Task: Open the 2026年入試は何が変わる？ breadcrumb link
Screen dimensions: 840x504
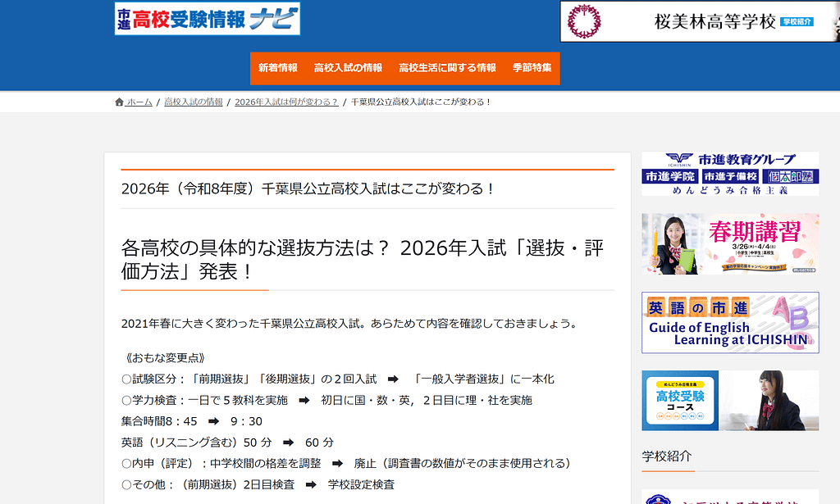Action: click(286, 102)
